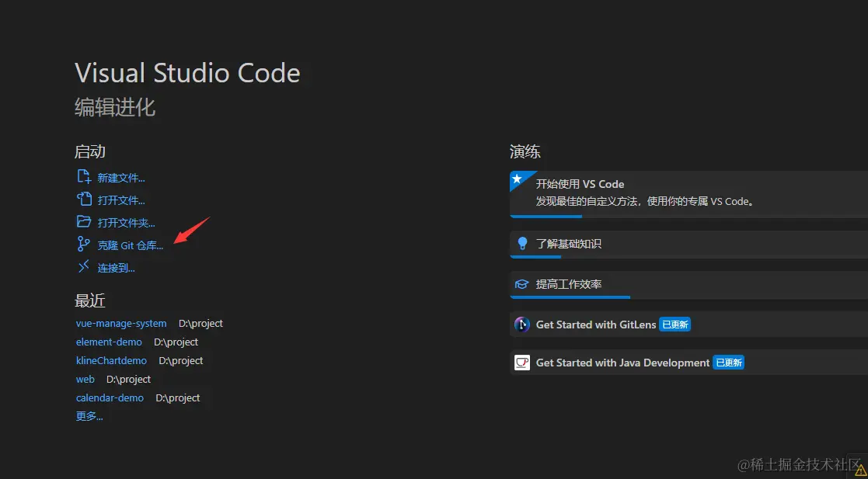
Task: Click the Open File icon
Action: [x=84, y=199]
